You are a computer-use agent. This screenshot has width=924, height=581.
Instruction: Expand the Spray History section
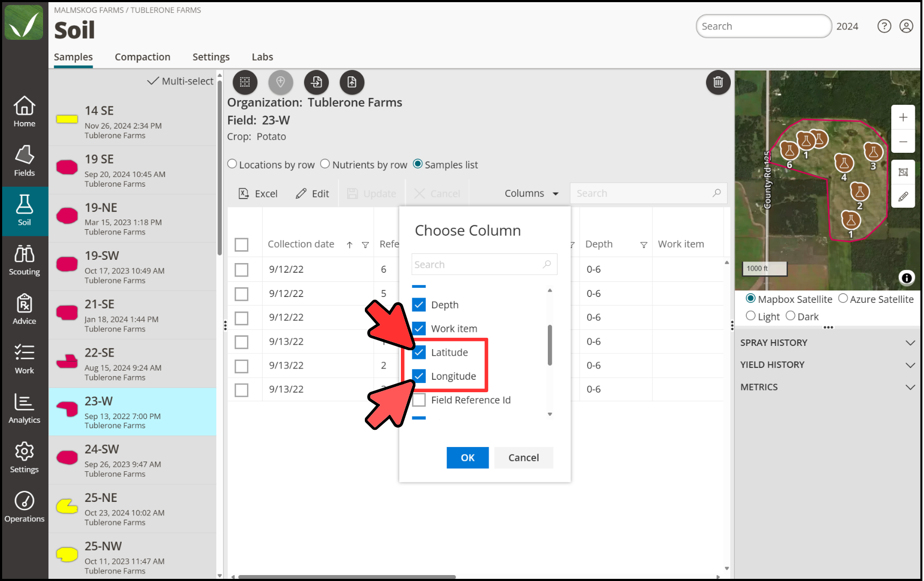tap(827, 343)
